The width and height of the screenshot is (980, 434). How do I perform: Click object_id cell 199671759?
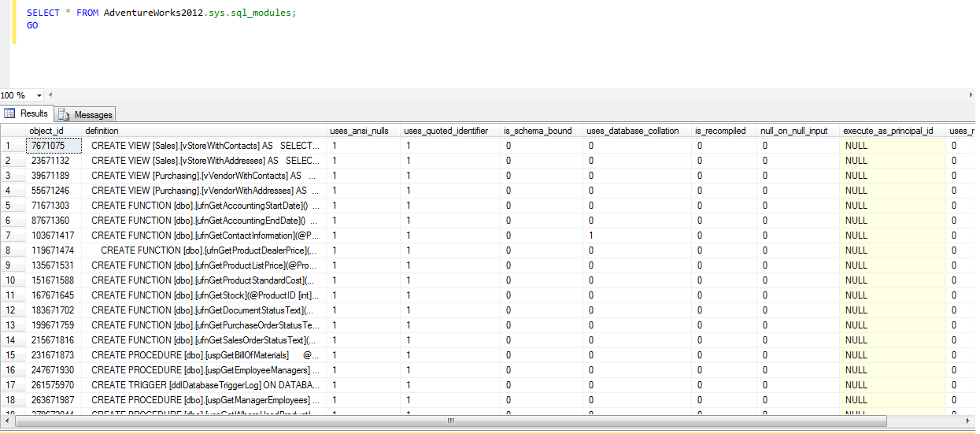pos(53,325)
